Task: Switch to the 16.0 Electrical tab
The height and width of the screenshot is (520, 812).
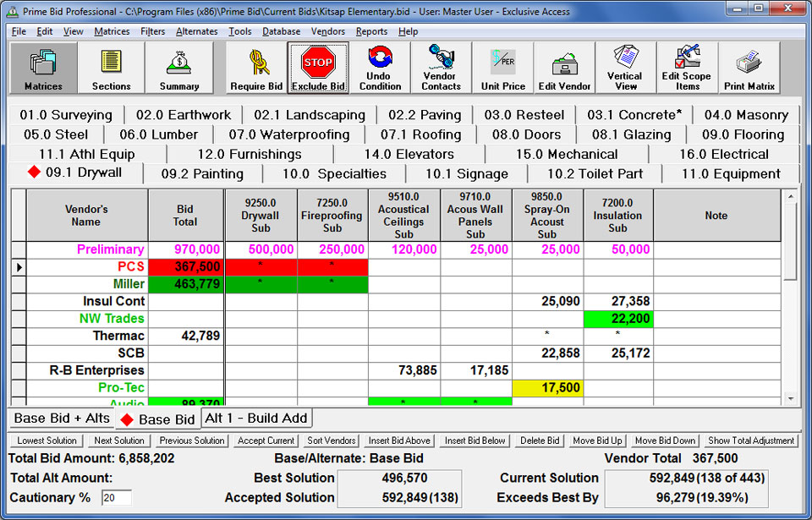Action: tap(723, 154)
